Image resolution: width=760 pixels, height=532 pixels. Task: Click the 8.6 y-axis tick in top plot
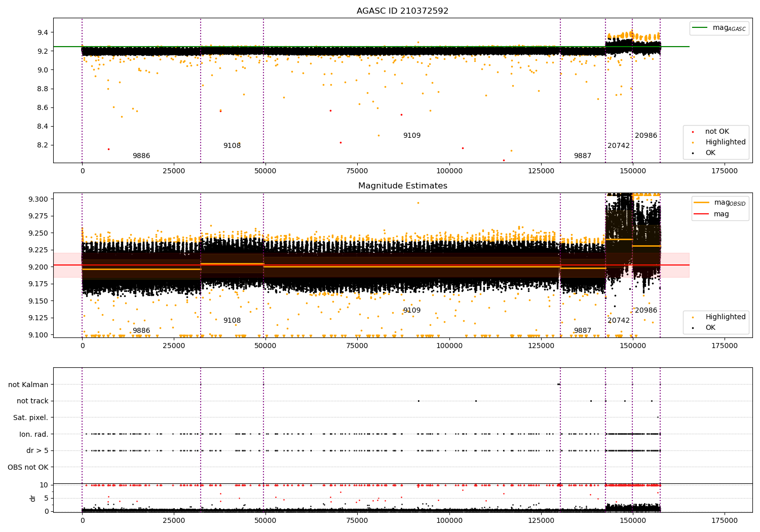[x=43, y=107]
